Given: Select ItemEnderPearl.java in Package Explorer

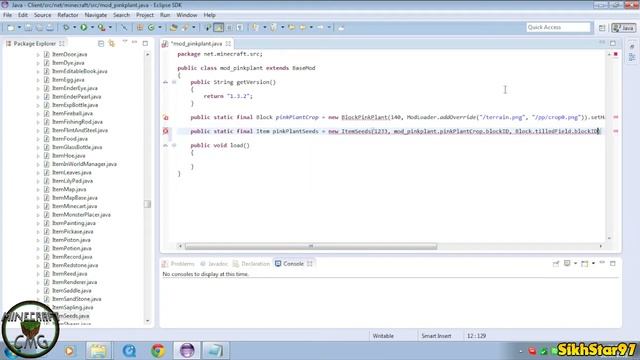Looking at the screenshot, I should [76, 97].
